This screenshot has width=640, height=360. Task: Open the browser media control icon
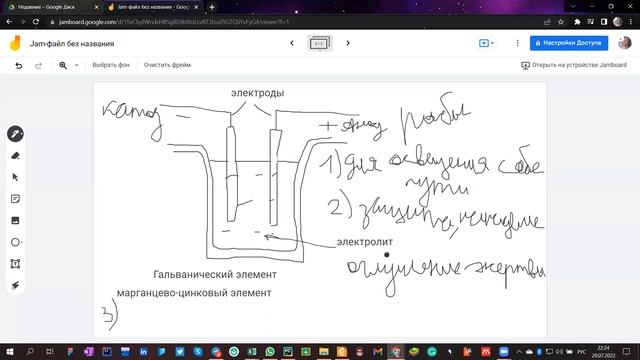click(591, 22)
